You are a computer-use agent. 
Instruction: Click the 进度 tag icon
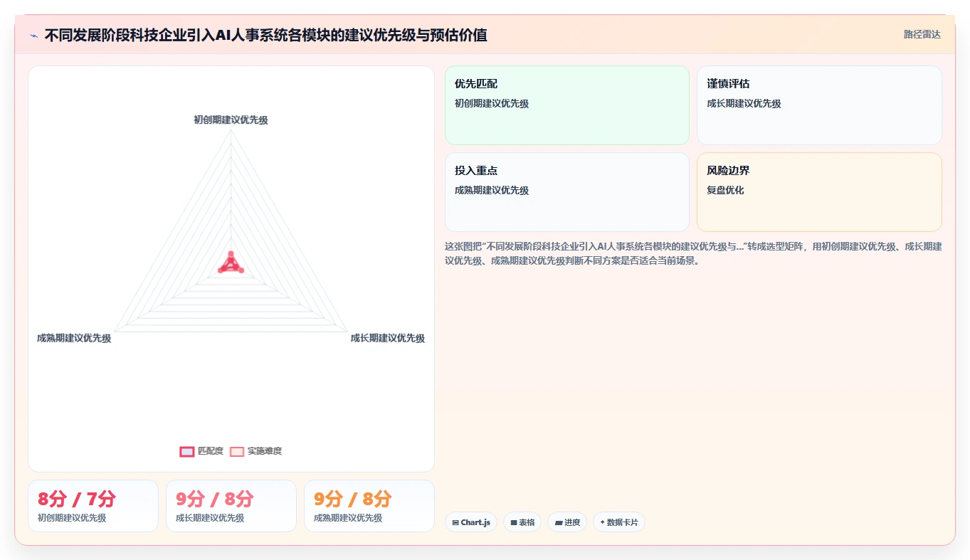pos(559,522)
